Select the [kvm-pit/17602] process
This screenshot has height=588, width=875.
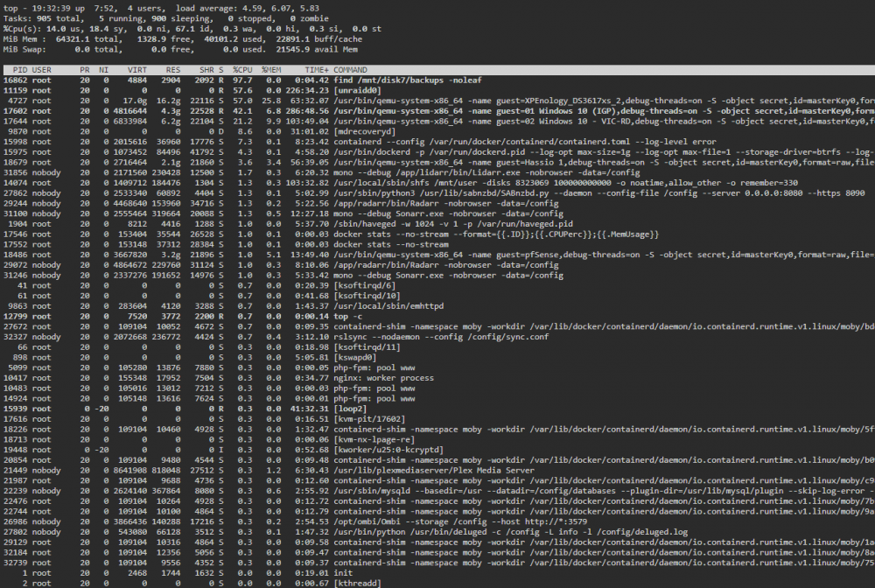coord(369,419)
